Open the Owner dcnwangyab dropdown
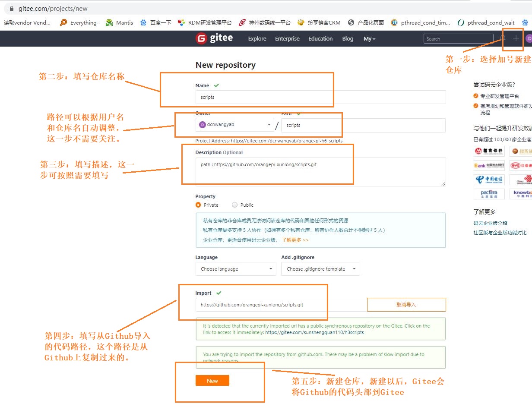532x410 pixels. (234, 125)
